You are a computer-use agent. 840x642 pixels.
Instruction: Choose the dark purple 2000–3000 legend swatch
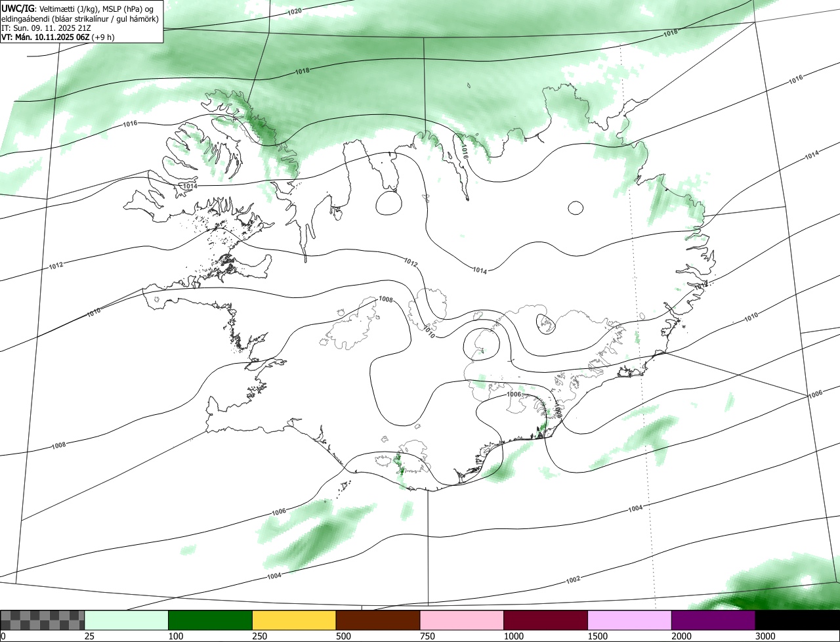coord(713,620)
